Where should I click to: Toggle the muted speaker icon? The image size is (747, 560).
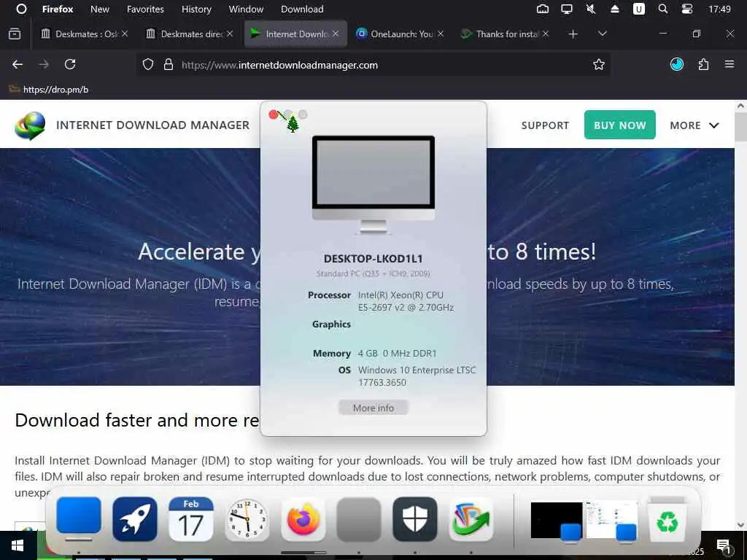click(591, 9)
